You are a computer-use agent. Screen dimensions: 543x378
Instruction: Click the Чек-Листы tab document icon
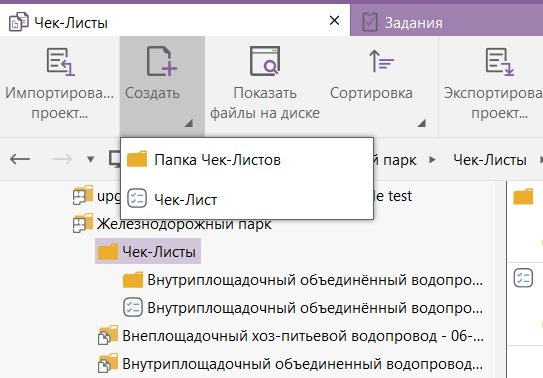[18, 21]
